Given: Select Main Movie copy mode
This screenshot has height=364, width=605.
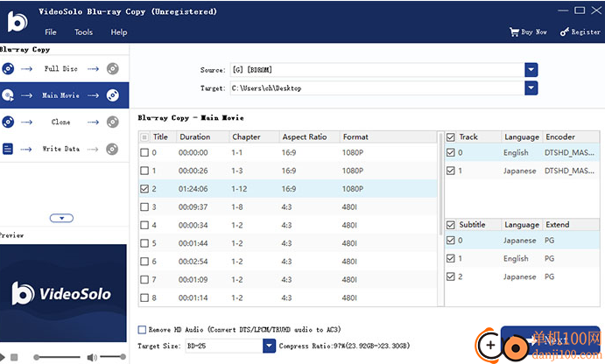Looking at the screenshot, I should 61,95.
